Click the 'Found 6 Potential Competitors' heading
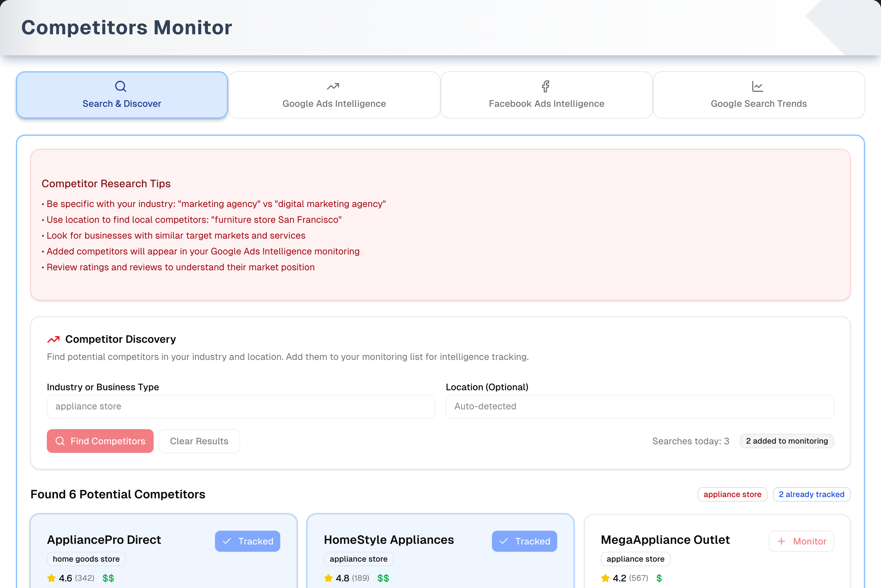This screenshot has width=881, height=588. [x=118, y=494]
